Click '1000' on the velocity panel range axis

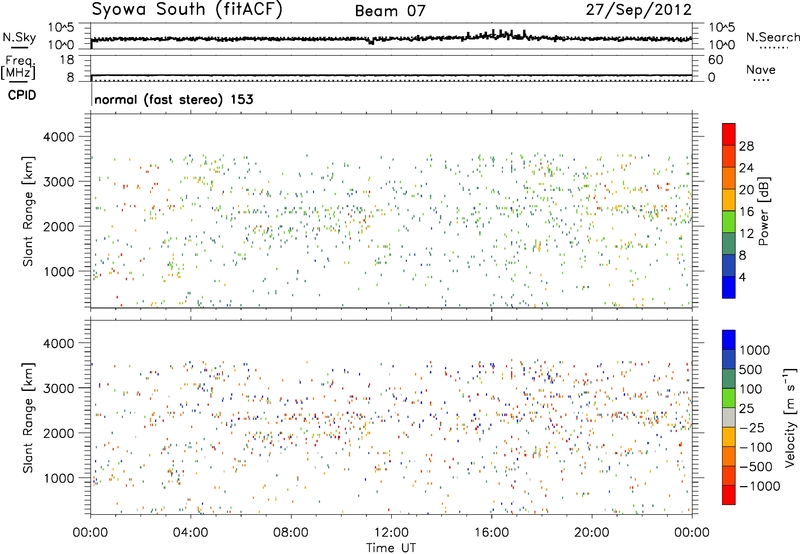pyautogui.click(x=58, y=478)
